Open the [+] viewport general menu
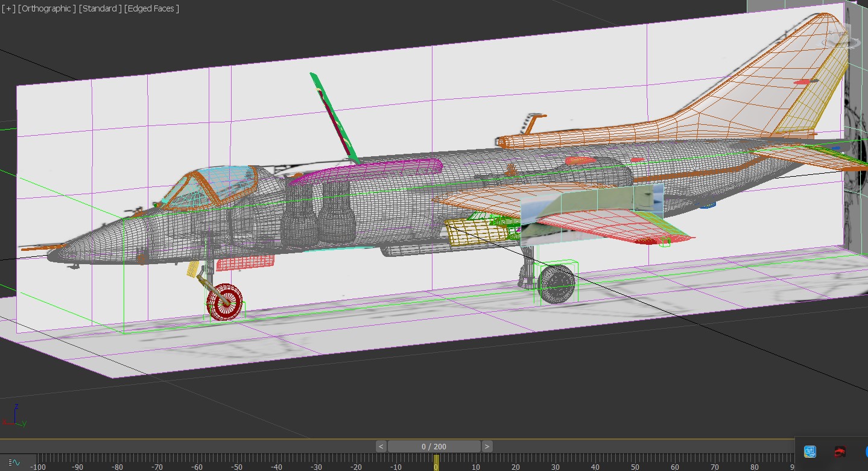Viewport: 868px width, 471px height. 8,8
